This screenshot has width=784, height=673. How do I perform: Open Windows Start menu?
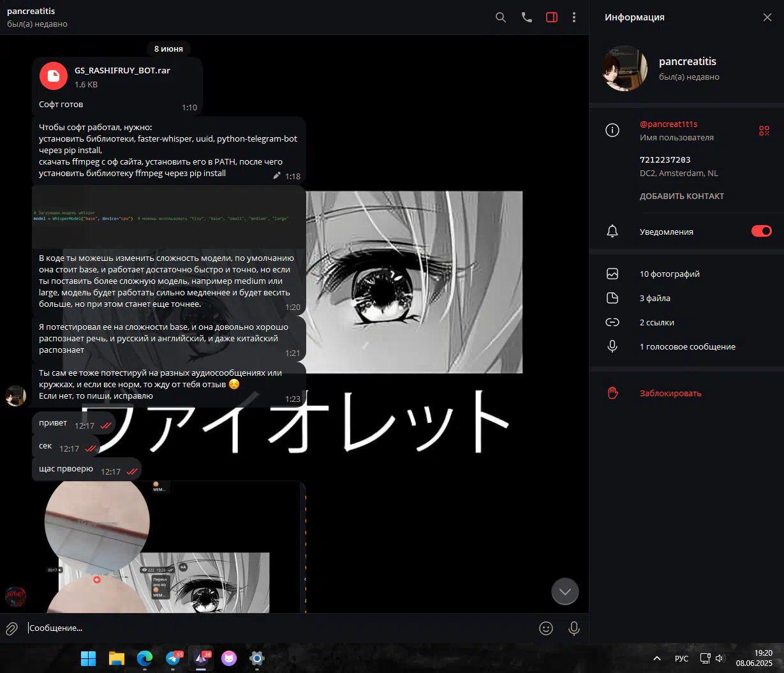[88, 658]
